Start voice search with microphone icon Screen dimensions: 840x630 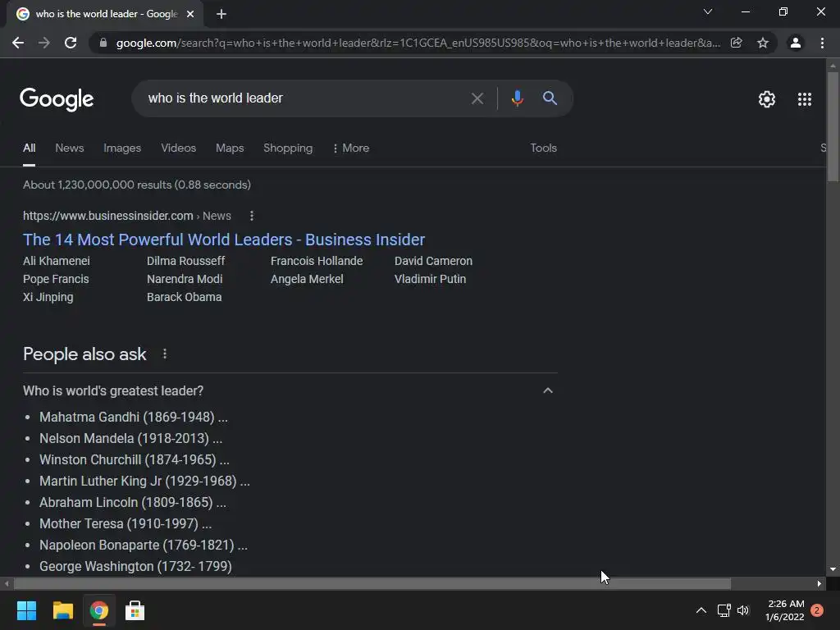click(517, 98)
